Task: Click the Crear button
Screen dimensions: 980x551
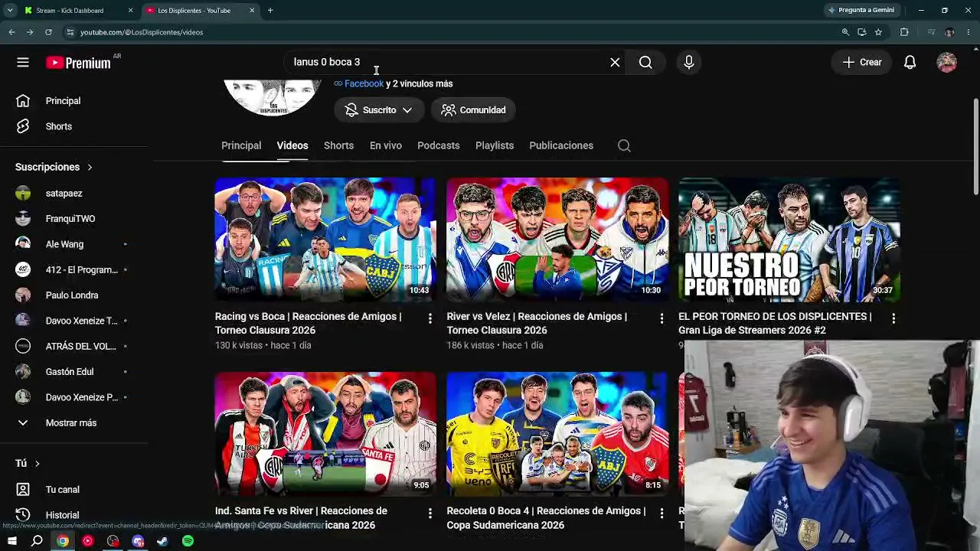Action: tap(862, 62)
